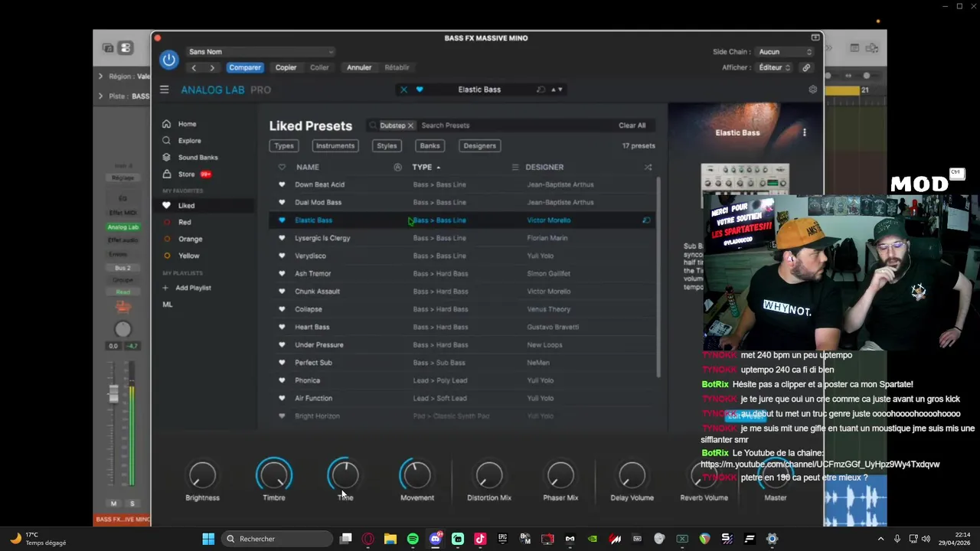980x551 pixels.
Task: Click the Movement knob
Action: (x=416, y=475)
